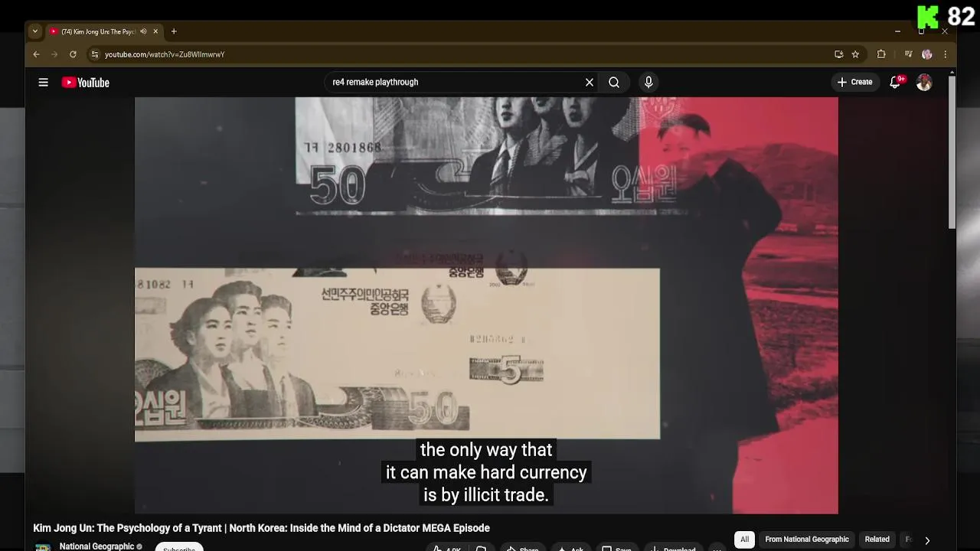
Task: Expand the tab search dropdown arrow
Action: 34,31
